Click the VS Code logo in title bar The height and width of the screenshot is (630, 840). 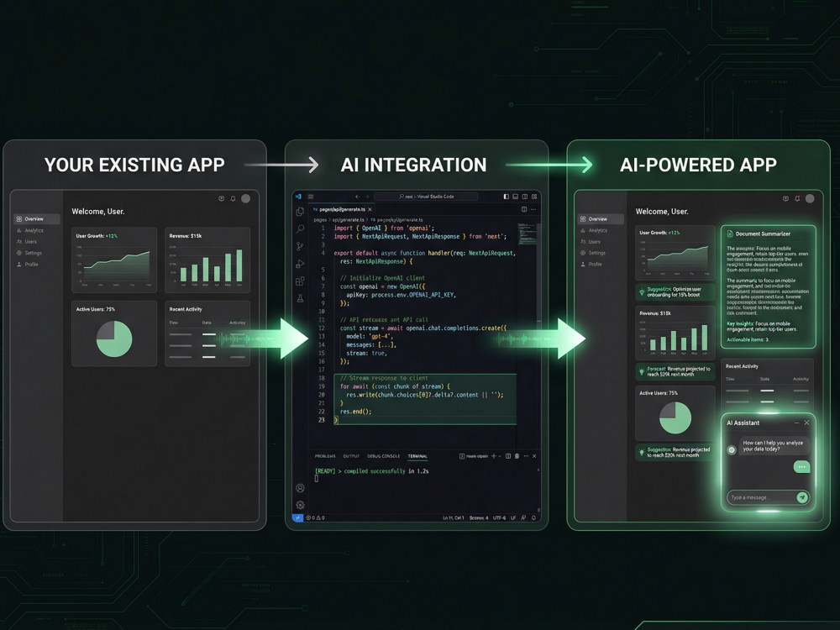tap(298, 197)
